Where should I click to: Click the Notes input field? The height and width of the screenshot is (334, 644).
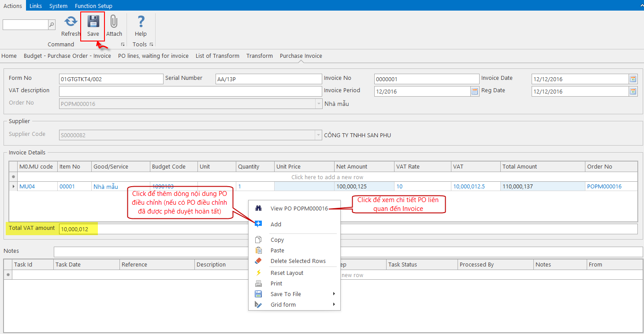pyautogui.click(x=348, y=251)
